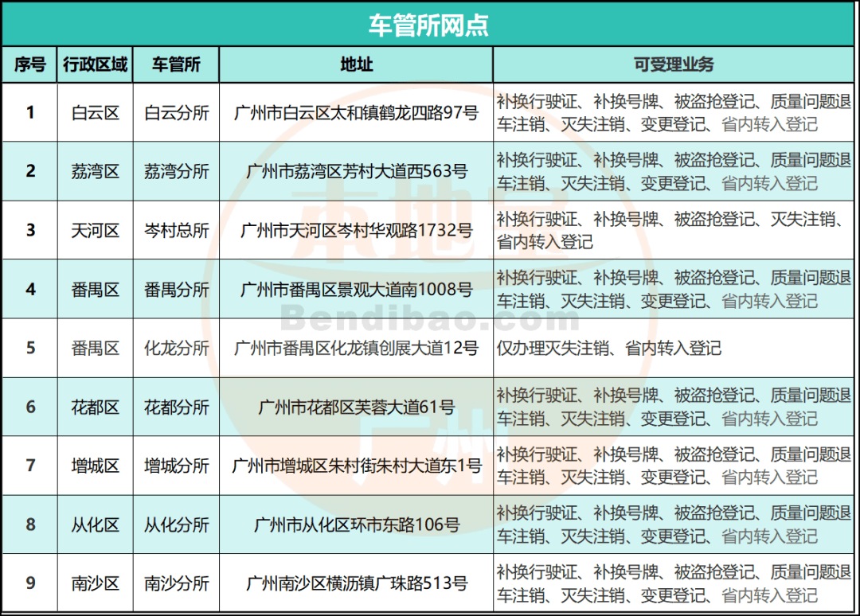Click row number 5 cell
Image resolution: width=860 pixels, height=616 pixels.
click(x=30, y=348)
